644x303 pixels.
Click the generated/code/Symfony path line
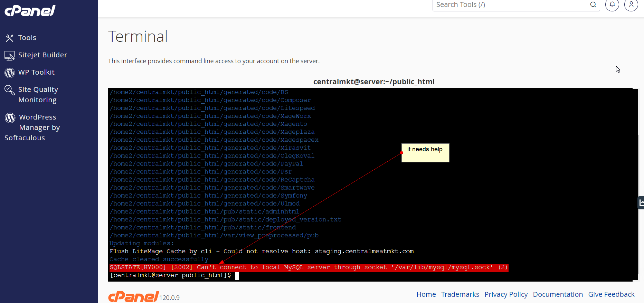tap(208, 196)
